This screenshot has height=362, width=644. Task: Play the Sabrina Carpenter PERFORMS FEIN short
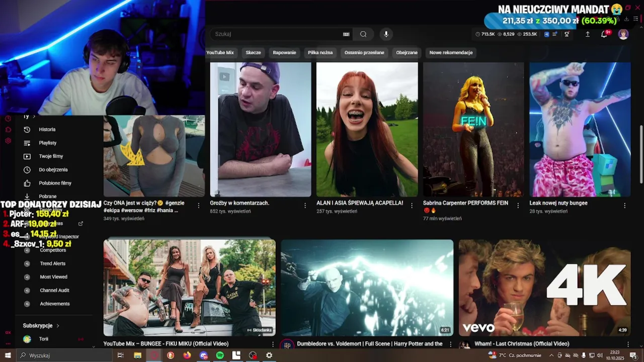473,129
